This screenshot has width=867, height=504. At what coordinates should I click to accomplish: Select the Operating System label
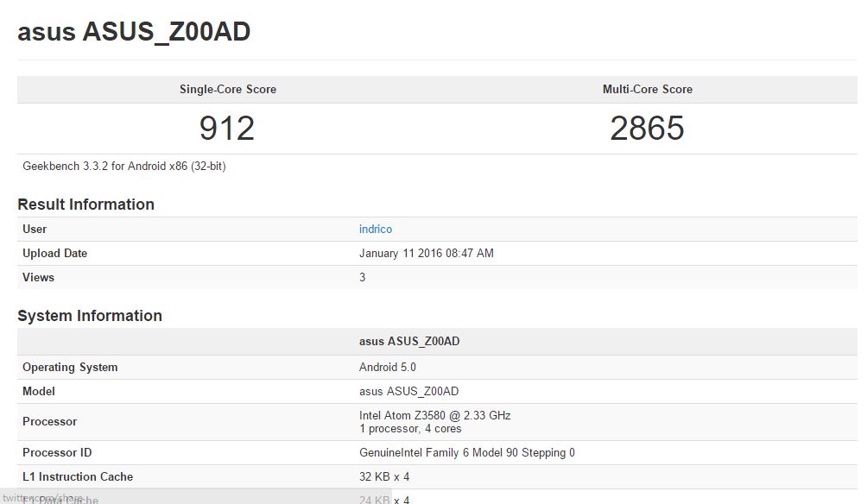click(x=70, y=368)
